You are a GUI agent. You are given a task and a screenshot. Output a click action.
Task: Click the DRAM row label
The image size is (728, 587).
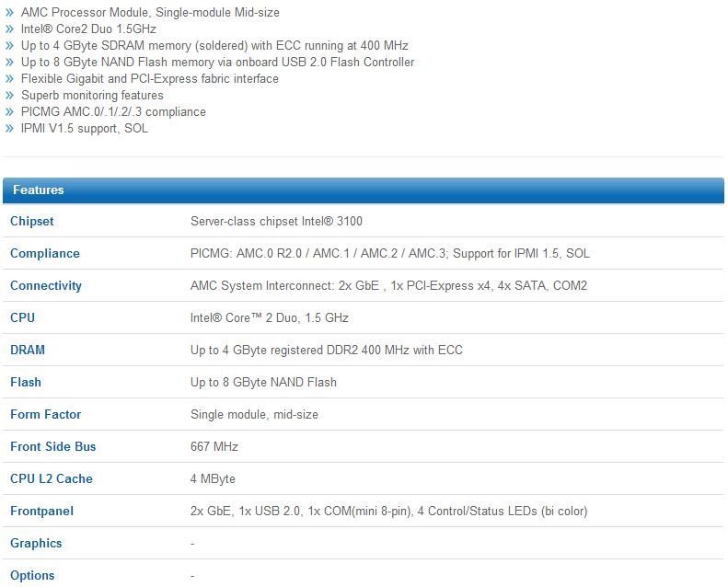(28, 350)
